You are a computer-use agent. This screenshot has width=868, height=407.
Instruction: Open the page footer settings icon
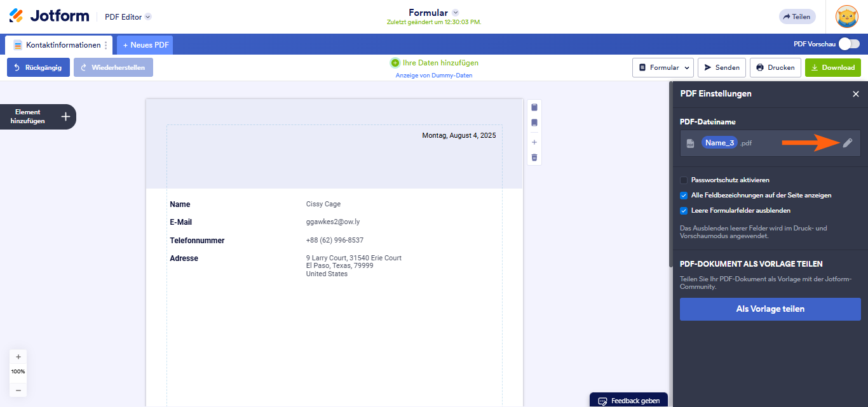[x=534, y=123]
